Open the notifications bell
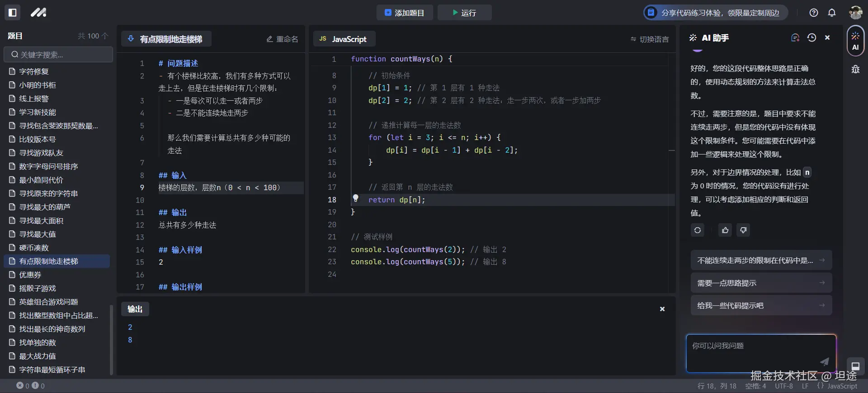868x393 pixels. click(832, 13)
